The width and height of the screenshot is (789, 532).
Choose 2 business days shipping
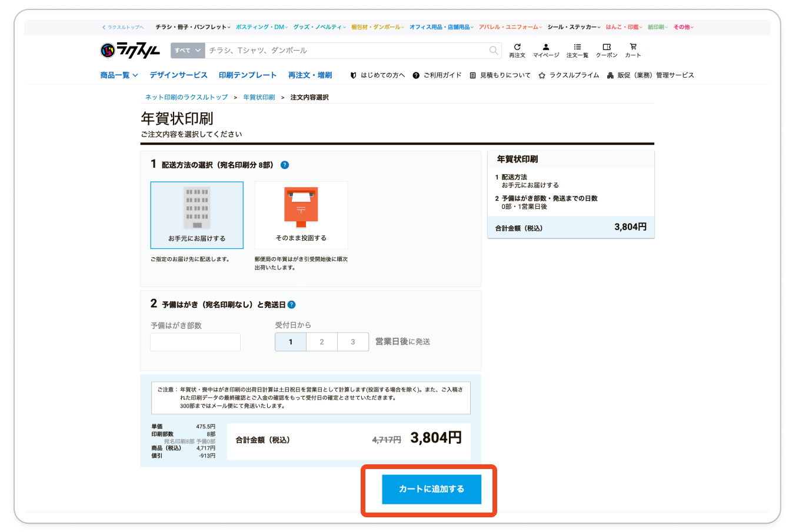click(322, 342)
